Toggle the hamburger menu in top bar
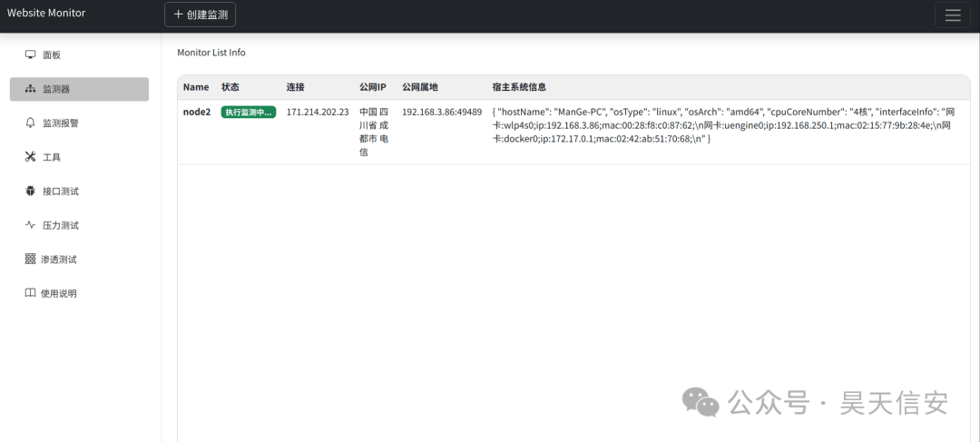 click(953, 15)
